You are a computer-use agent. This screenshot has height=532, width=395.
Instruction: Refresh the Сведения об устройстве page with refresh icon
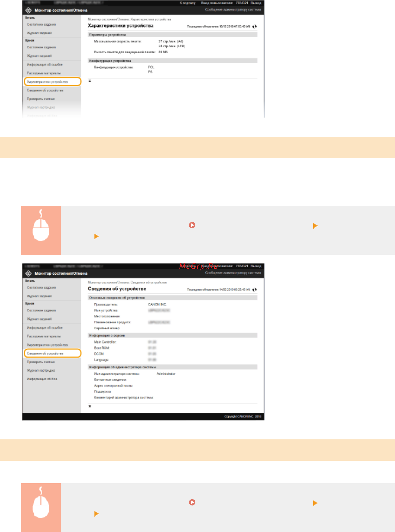coord(254,290)
